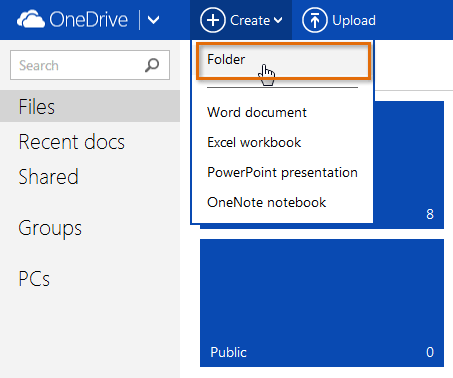The image size is (453, 378).
Task: Collapse the Create dropdown arrow
Action: [278, 21]
